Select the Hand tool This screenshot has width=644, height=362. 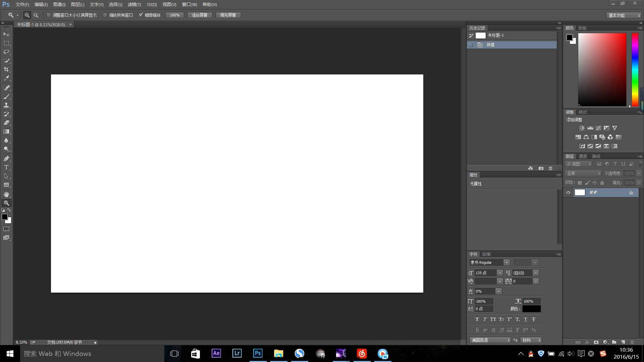click(x=6, y=194)
